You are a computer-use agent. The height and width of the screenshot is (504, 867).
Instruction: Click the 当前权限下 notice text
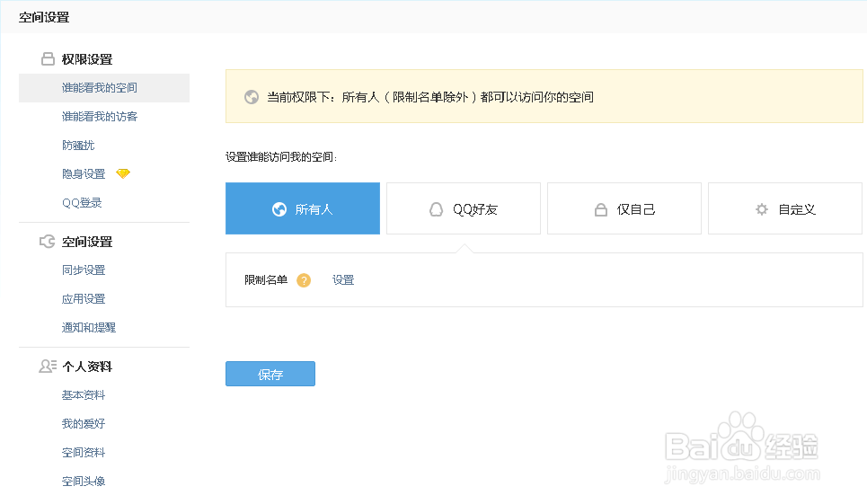pyautogui.click(x=430, y=97)
